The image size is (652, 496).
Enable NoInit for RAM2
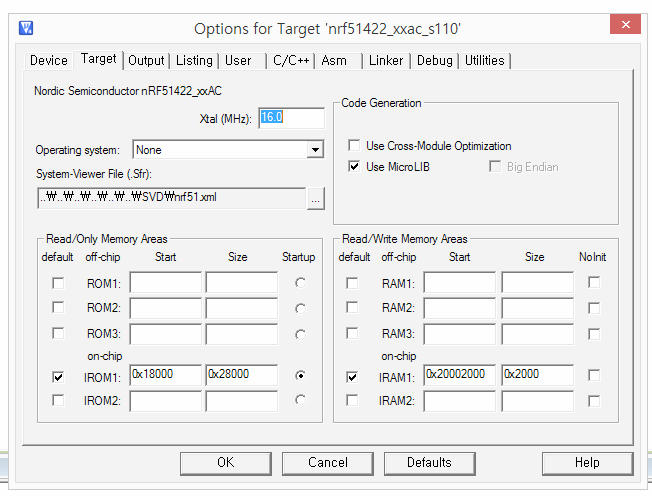(594, 308)
